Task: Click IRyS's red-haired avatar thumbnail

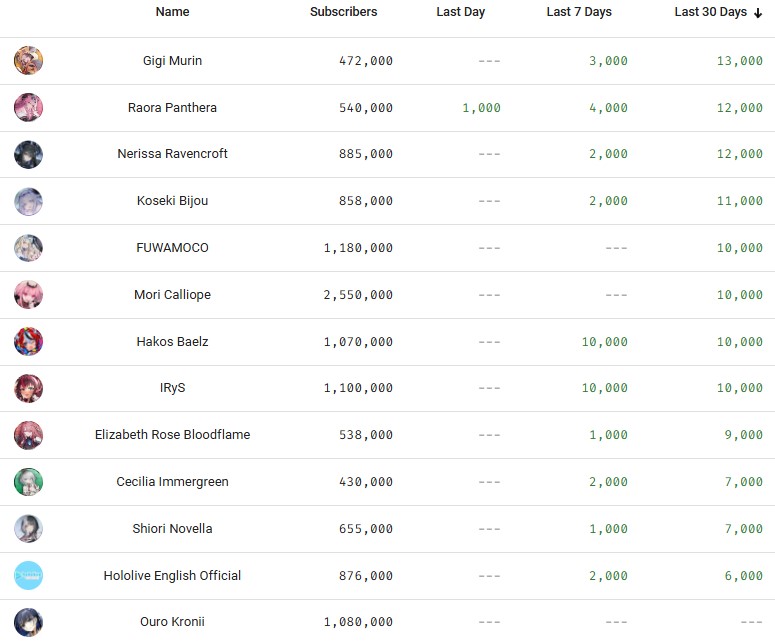Action: tap(28, 388)
